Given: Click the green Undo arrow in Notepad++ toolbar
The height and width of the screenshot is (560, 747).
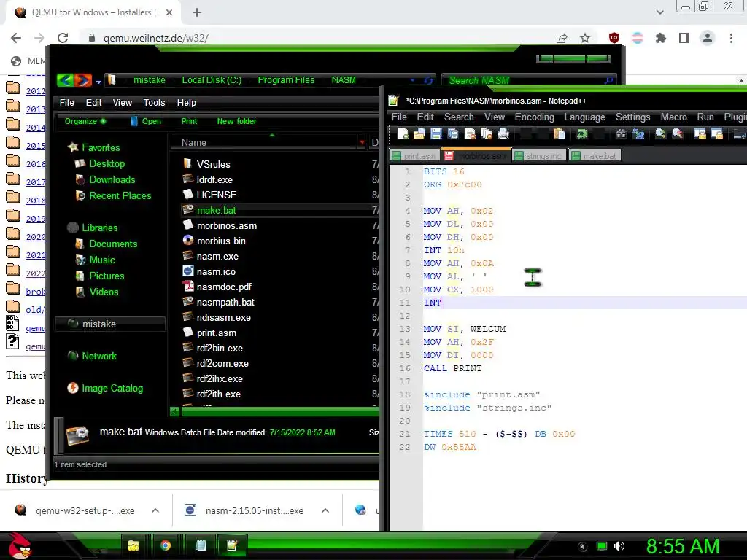Looking at the screenshot, I should click(581, 134).
